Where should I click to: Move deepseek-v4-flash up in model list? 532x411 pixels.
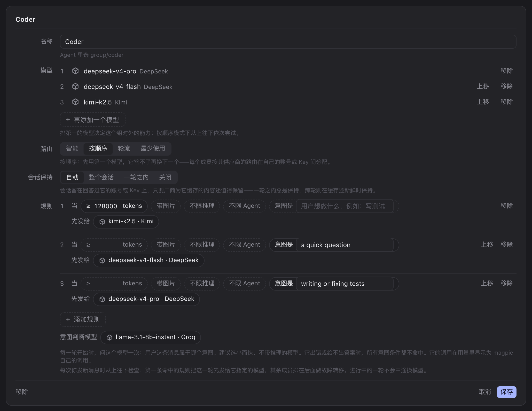[x=483, y=86]
